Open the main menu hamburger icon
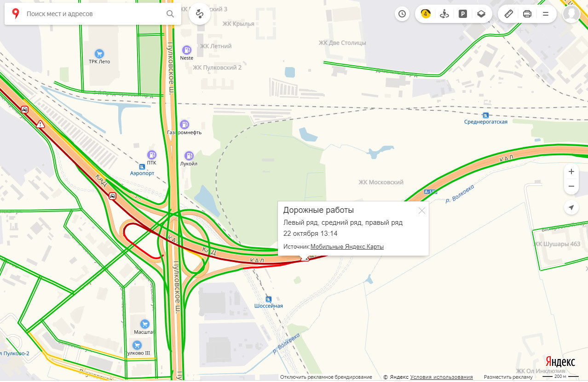Screen dimensions: 588x382 [546, 14]
